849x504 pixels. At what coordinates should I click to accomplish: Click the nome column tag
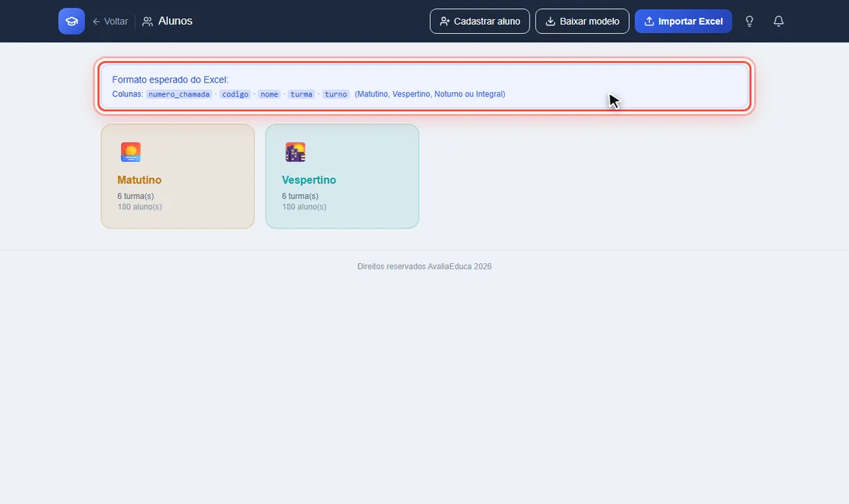[269, 94]
